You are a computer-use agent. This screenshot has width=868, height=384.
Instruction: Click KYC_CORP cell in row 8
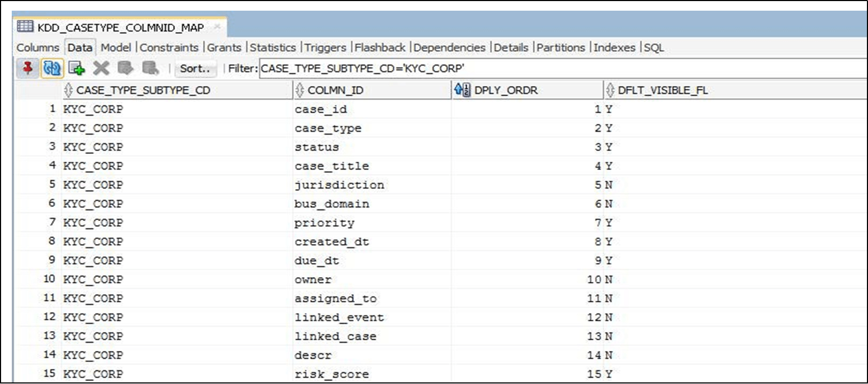177,241
